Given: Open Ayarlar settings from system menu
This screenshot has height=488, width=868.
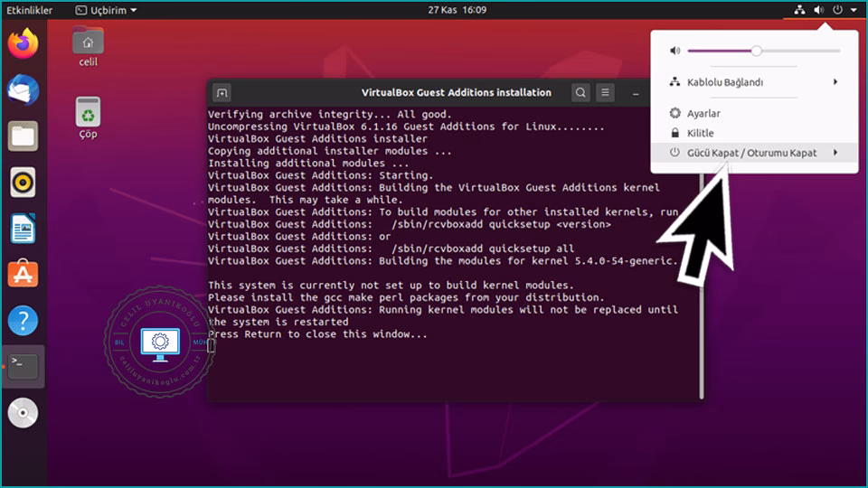Looking at the screenshot, I should [754, 113].
